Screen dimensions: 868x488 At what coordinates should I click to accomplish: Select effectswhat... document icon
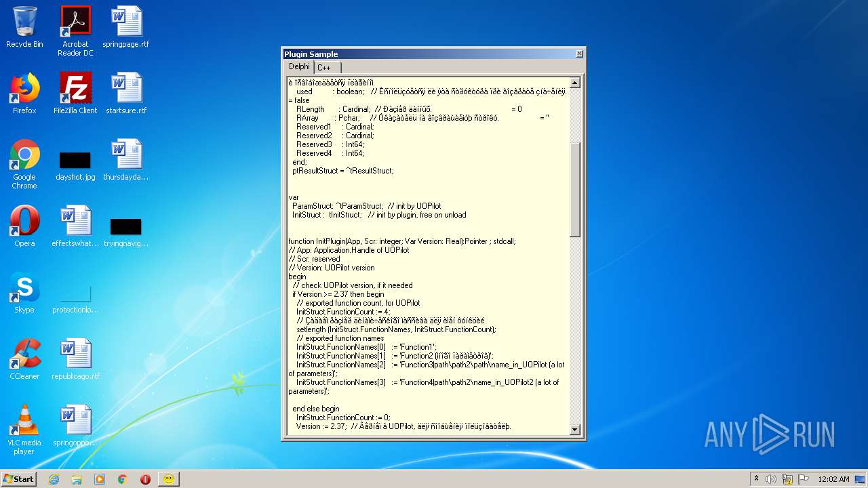[75, 227]
